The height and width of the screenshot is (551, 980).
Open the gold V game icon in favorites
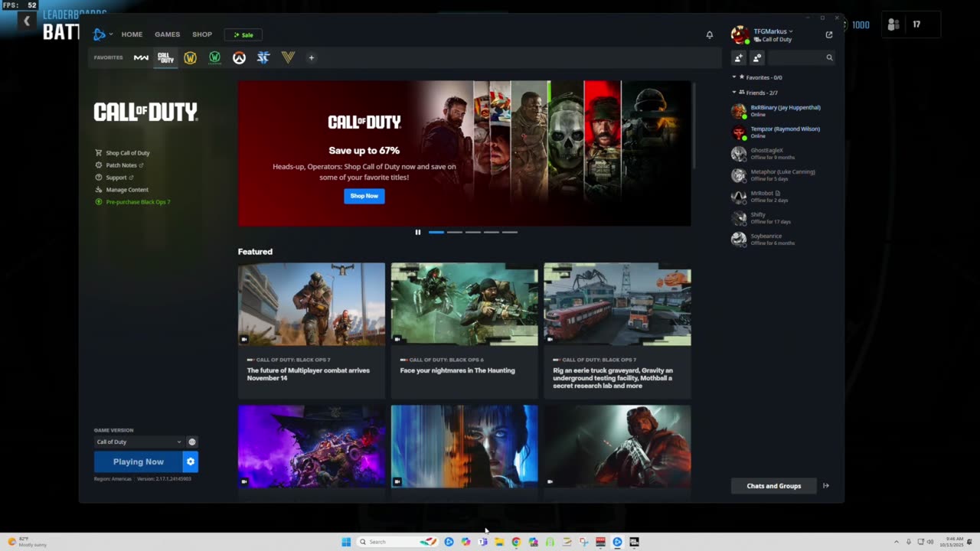pos(288,57)
